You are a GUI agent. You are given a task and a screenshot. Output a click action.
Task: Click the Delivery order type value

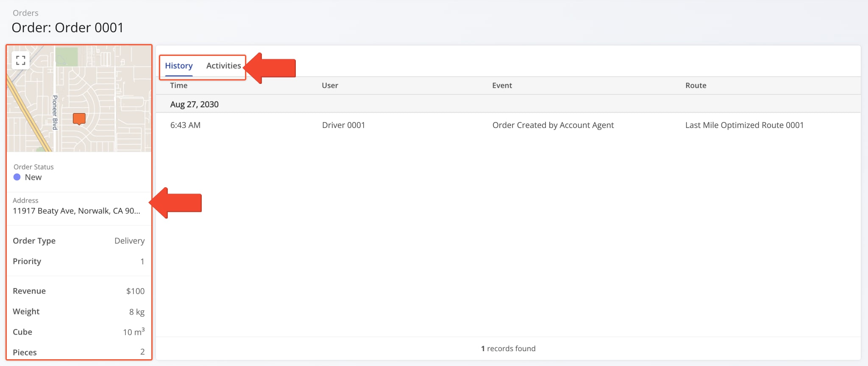point(129,241)
